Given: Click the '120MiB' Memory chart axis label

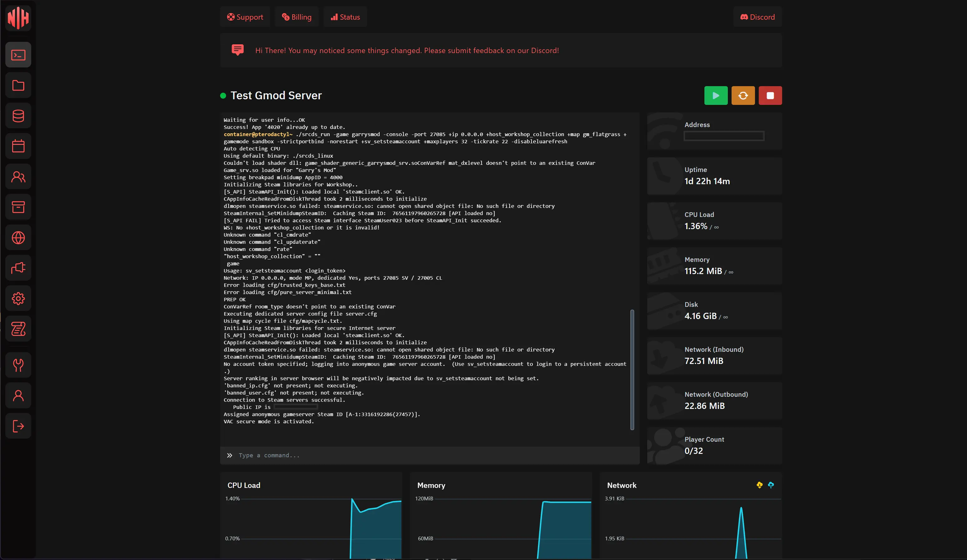Looking at the screenshot, I should pos(424,499).
